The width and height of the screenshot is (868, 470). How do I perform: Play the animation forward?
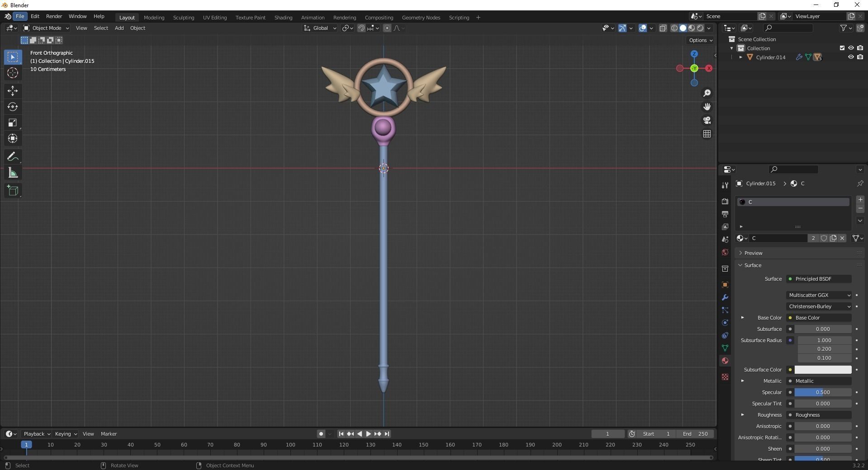point(369,434)
